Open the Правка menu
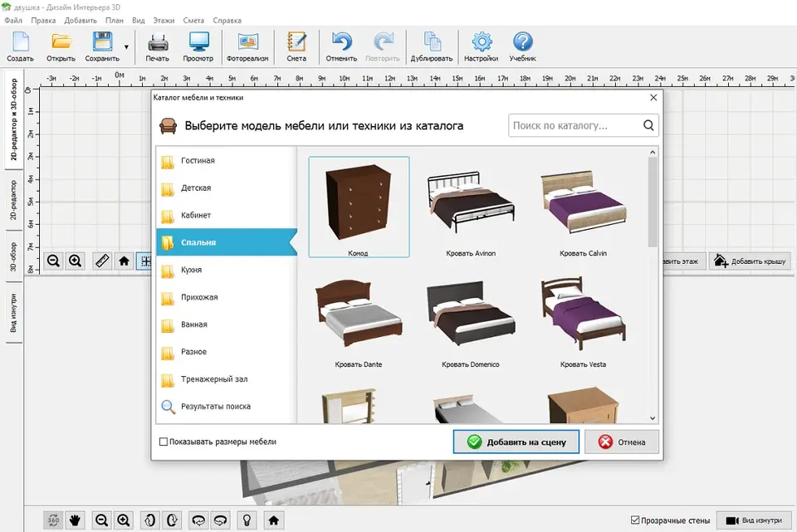 [x=43, y=20]
